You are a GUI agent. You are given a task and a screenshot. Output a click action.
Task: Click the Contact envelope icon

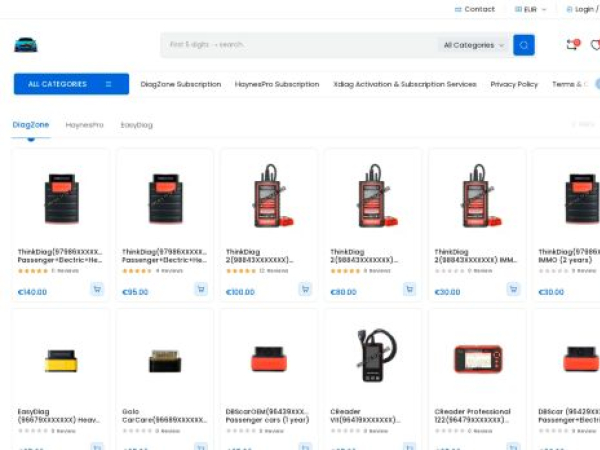pyautogui.click(x=458, y=10)
